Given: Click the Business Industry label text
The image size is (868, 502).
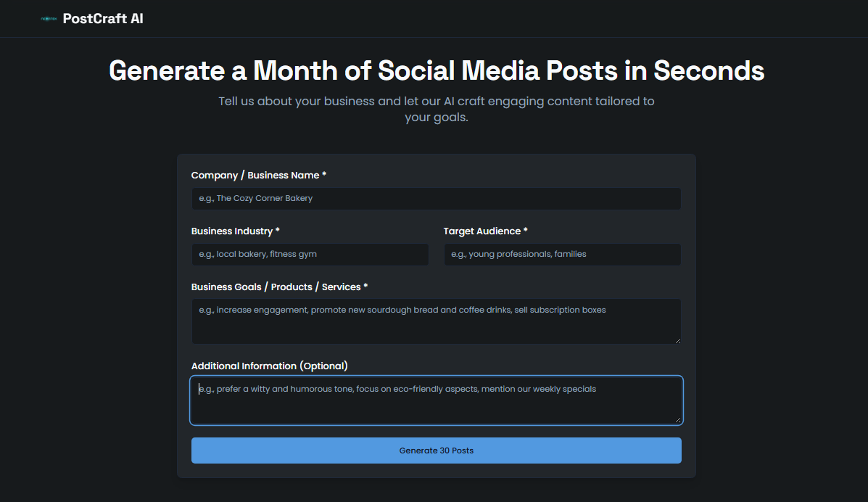Looking at the screenshot, I should coord(231,231).
